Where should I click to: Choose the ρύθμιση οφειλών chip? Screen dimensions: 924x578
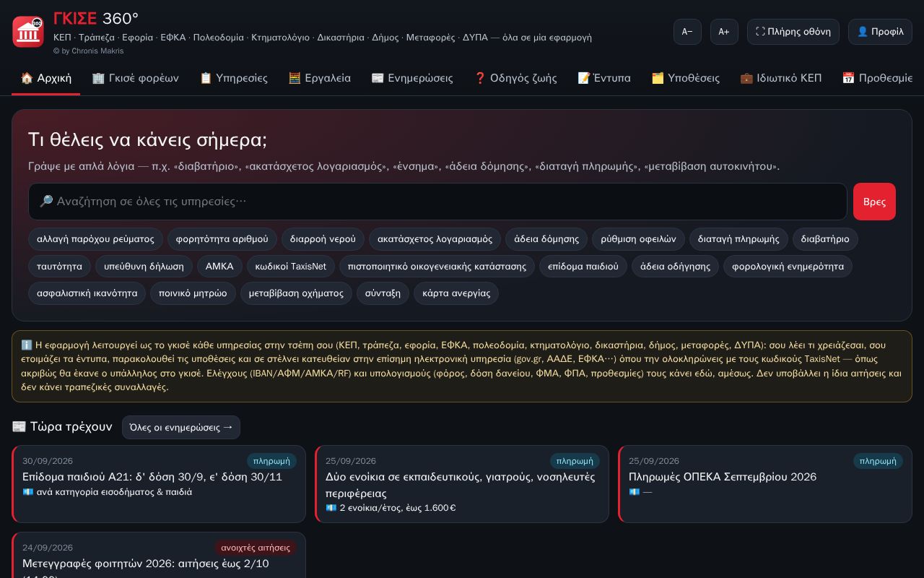[638, 239]
